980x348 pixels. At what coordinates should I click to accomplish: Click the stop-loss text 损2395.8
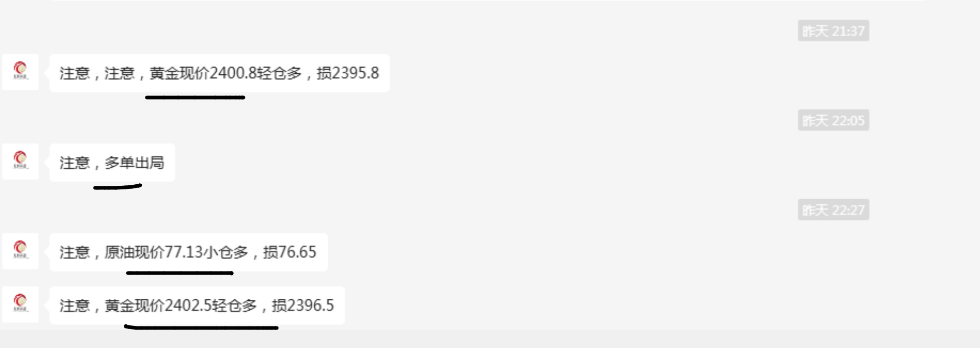click(x=348, y=73)
